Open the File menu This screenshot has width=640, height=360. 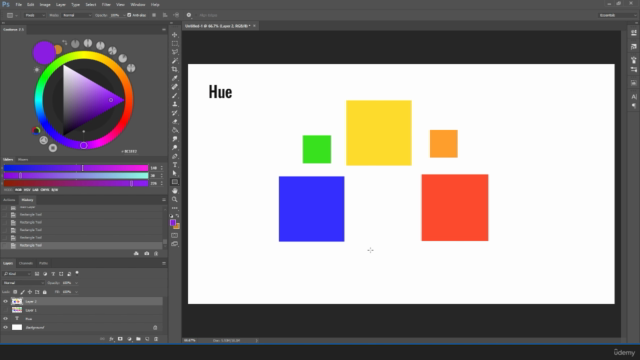pyautogui.click(x=19, y=4)
